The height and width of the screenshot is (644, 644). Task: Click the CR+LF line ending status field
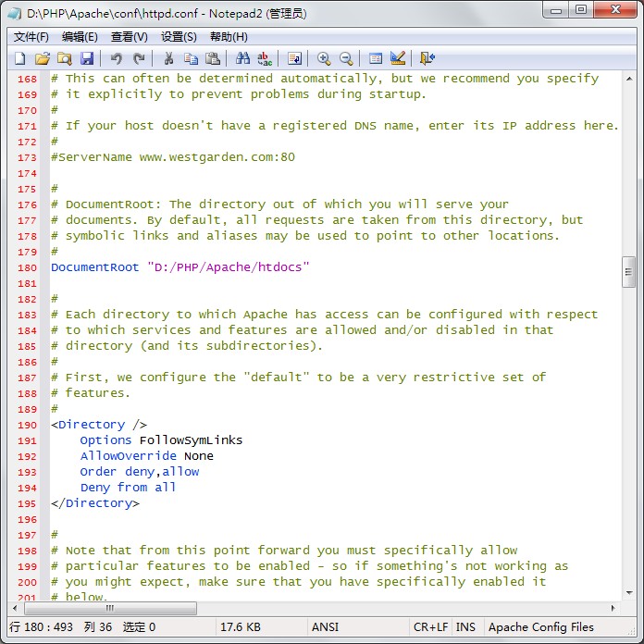430,627
